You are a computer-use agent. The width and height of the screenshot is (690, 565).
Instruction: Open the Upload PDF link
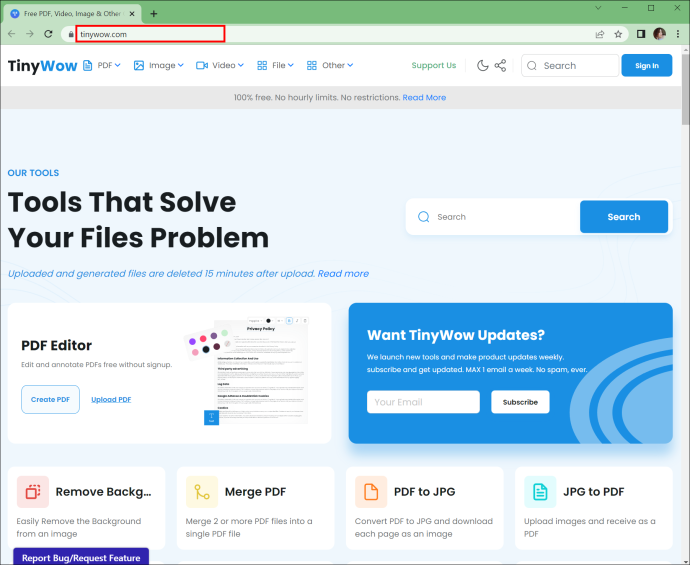(x=111, y=400)
